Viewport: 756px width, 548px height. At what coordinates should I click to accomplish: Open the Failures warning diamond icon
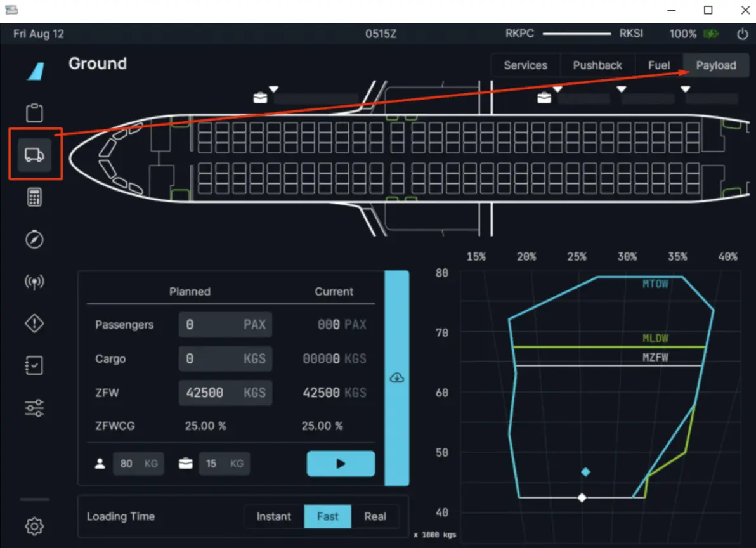[34, 323]
